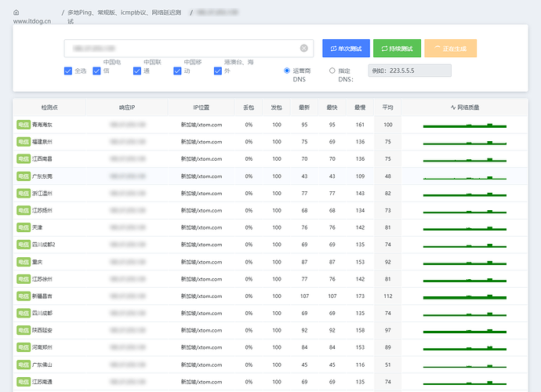Viewport: 541px width, 392px height.
Task: Click slowest value 116 for 广东佛山
Action: [x=360, y=365]
